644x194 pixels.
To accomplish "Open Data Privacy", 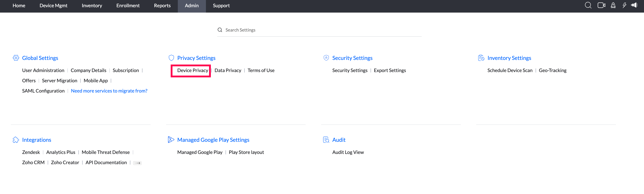I will point(228,70).
